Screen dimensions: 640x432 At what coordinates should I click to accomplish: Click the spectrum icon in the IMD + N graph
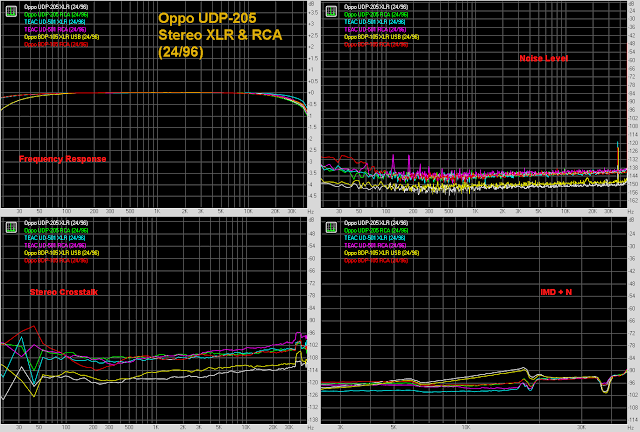[331, 227]
